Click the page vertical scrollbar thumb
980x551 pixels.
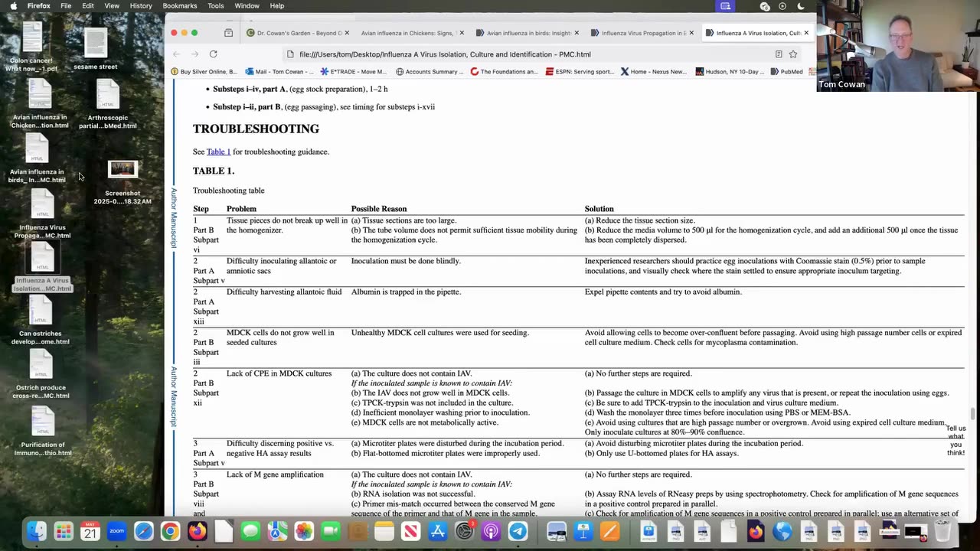click(973, 414)
